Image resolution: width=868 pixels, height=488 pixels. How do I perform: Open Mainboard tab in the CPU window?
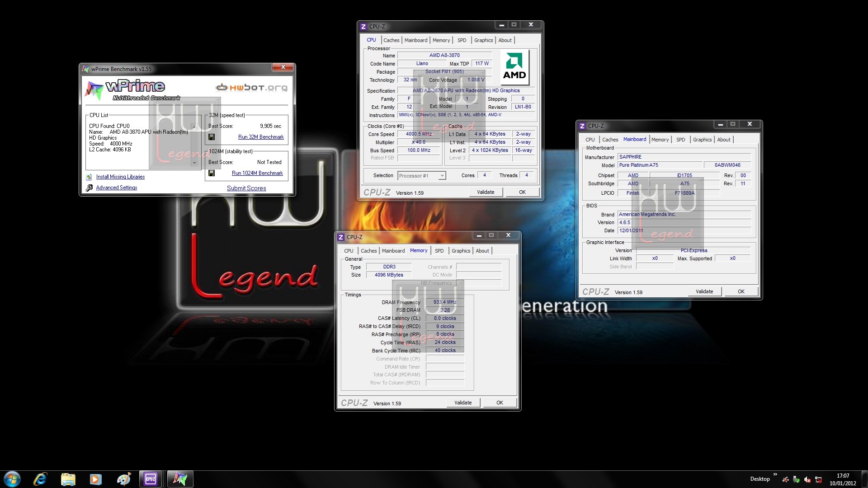tap(416, 40)
